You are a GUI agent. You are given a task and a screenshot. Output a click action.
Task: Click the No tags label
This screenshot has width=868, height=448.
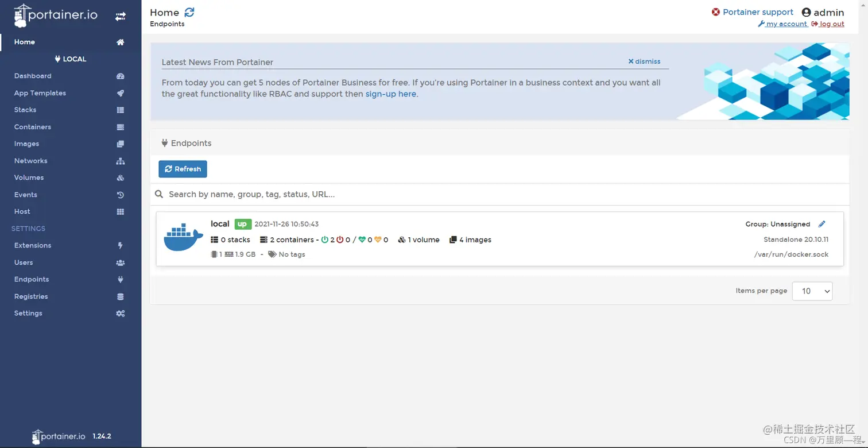tap(292, 254)
